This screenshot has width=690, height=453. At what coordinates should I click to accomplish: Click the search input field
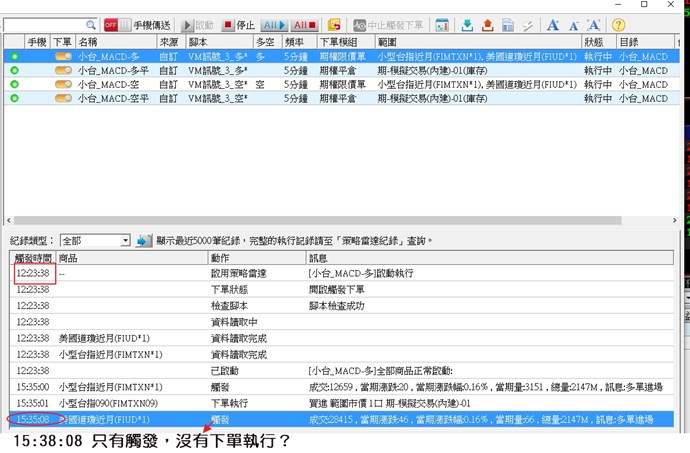[x=45, y=24]
